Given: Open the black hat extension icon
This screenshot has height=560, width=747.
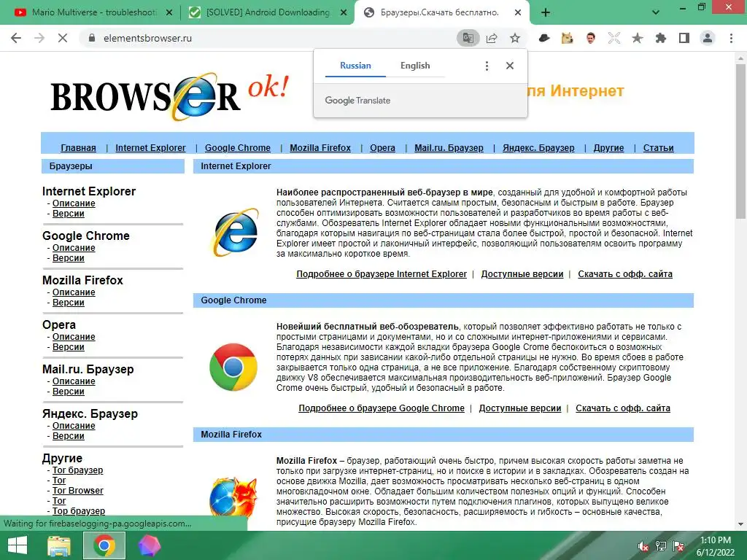Looking at the screenshot, I should click(544, 38).
